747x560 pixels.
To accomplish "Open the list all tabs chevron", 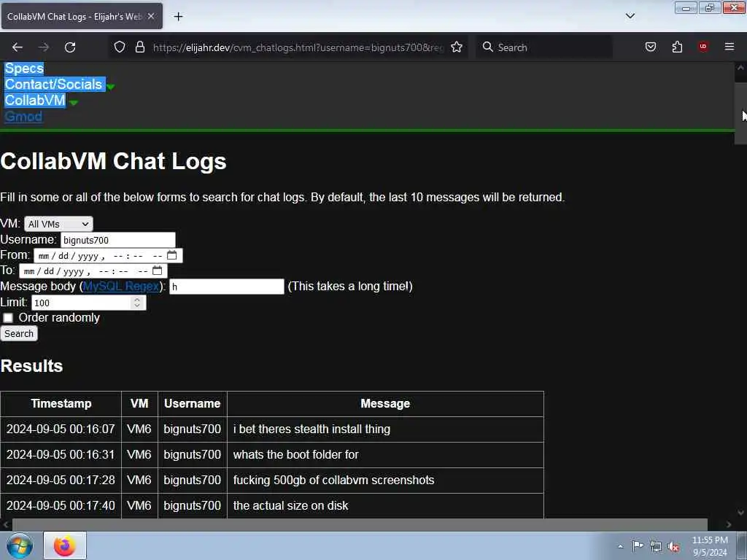I will coord(630,16).
